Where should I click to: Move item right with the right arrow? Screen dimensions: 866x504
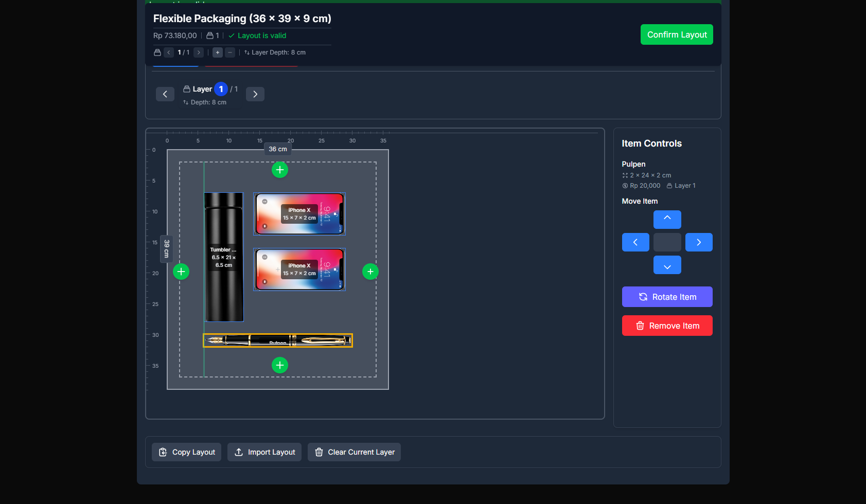point(699,242)
